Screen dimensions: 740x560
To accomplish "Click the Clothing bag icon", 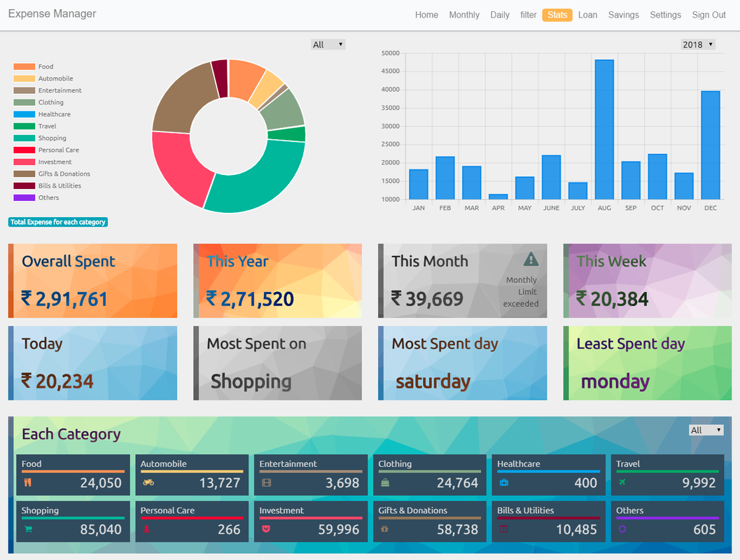I will [x=385, y=482].
